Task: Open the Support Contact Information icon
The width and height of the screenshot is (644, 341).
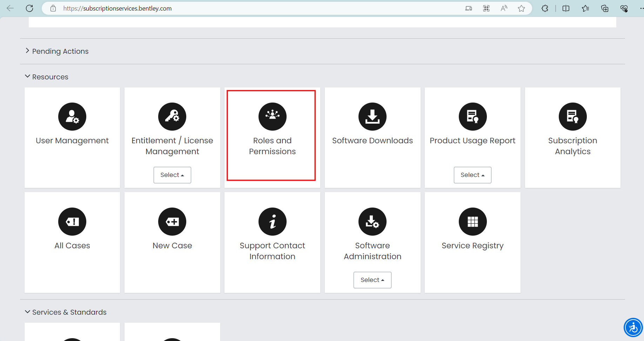Action: (273, 222)
